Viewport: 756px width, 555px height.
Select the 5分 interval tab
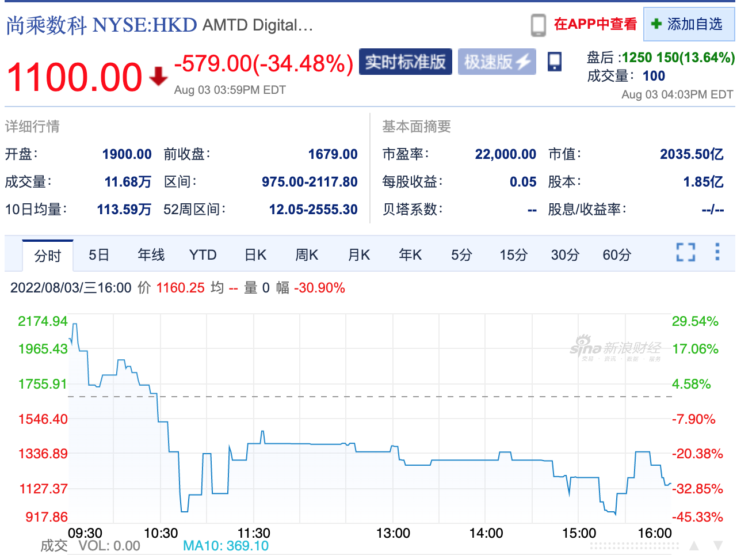pos(461,255)
